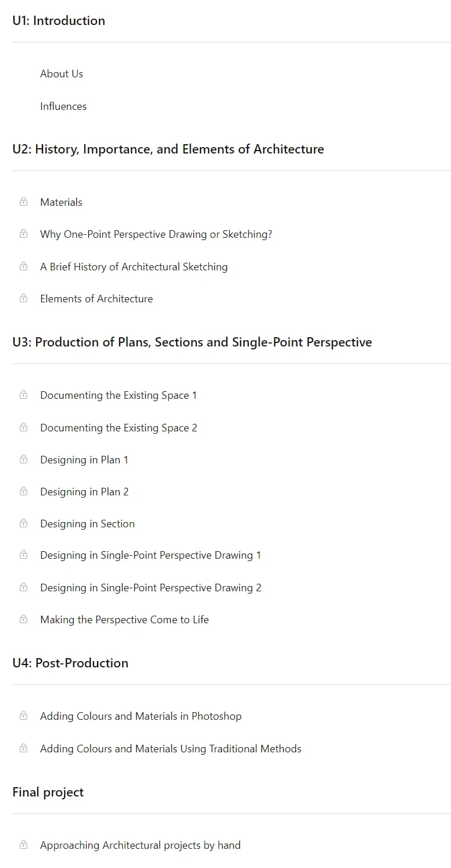
Task: Click the Final project section heading
Action: pos(48,792)
